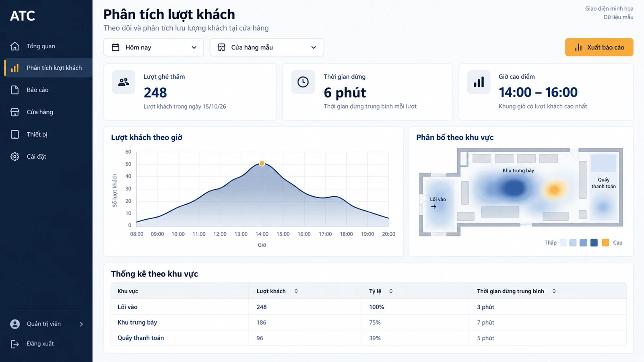Expand the Quản trị viên chevron arrow
The height and width of the screenshot is (362, 644).
[x=81, y=324]
